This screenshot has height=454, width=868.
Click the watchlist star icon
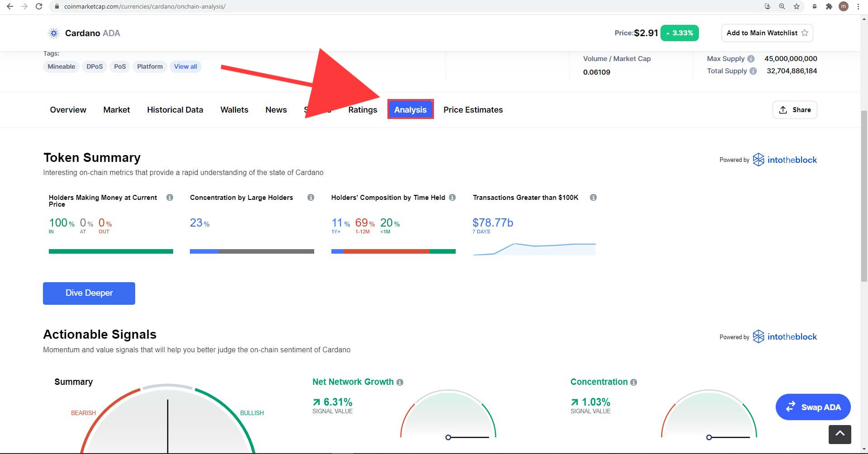(x=805, y=33)
